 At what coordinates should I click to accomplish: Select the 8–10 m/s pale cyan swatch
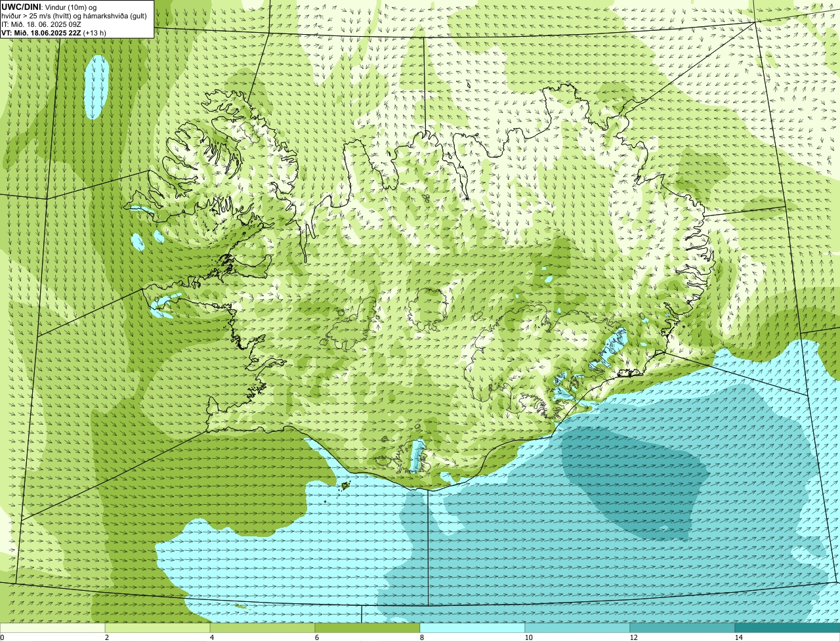[x=472, y=628]
